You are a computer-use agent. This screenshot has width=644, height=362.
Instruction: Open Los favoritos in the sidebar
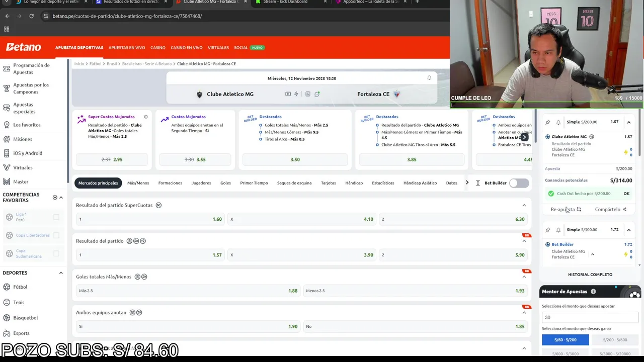click(x=27, y=125)
